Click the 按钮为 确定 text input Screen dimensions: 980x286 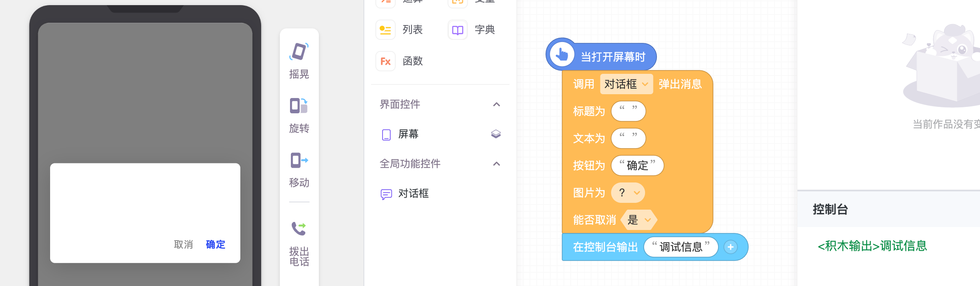(637, 165)
